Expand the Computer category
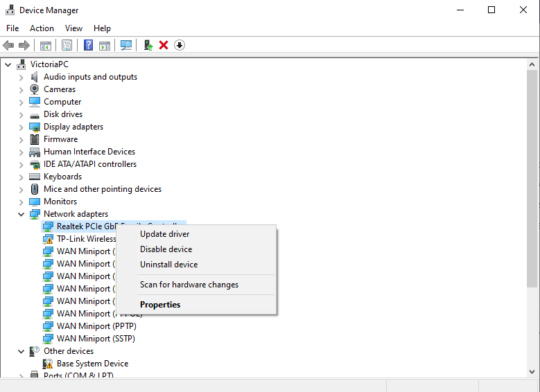Viewport: 540px width, 392px height. (21, 103)
